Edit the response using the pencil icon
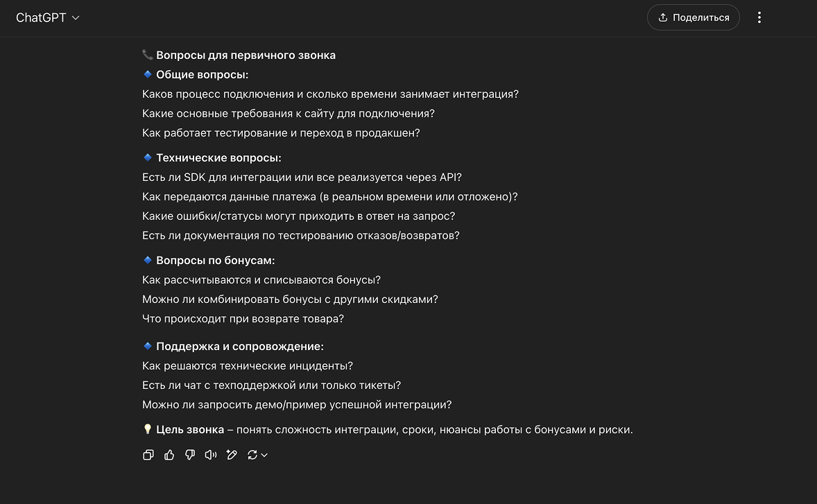The width and height of the screenshot is (817, 504). [x=232, y=455]
